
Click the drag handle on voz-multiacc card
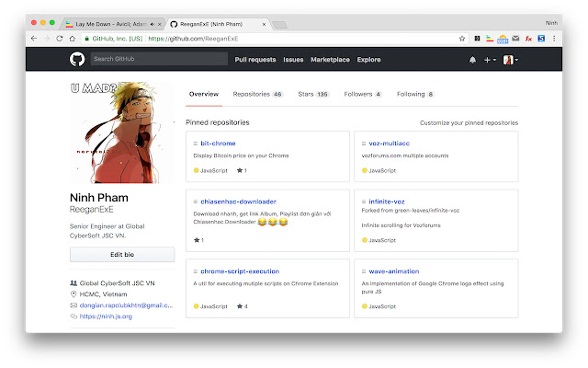tap(364, 144)
